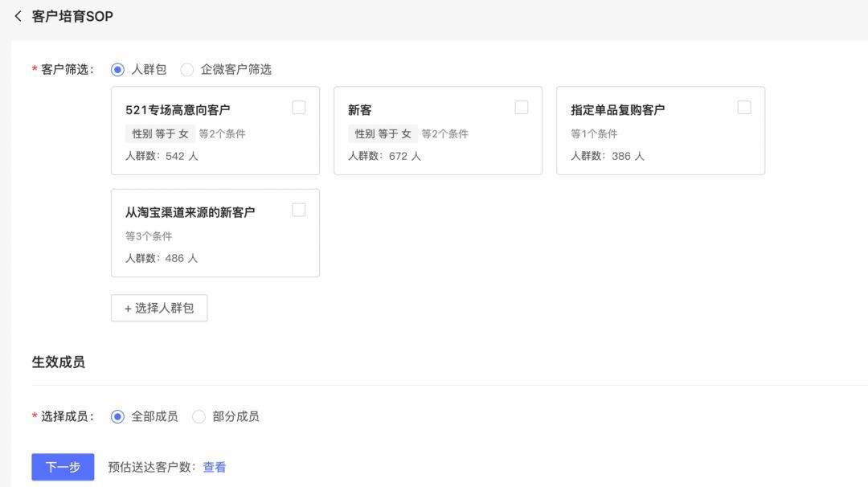Click 等3个条件 text in the 淘宝 card
Screen dimensions: 868x487
(x=149, y=236)
